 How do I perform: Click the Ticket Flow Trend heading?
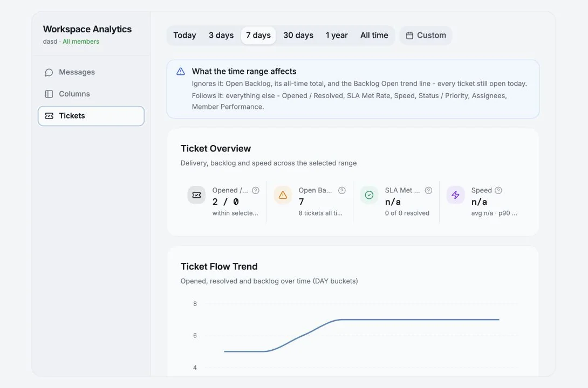219,267
